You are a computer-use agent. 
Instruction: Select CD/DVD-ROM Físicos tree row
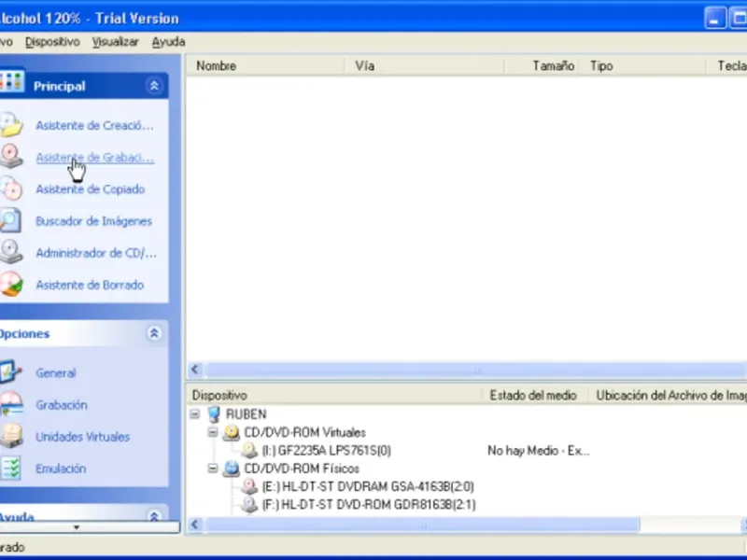(x=302, y=469)
